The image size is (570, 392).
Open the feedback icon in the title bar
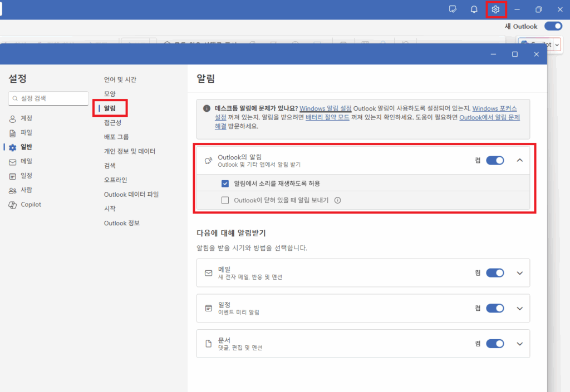(453, 9)
